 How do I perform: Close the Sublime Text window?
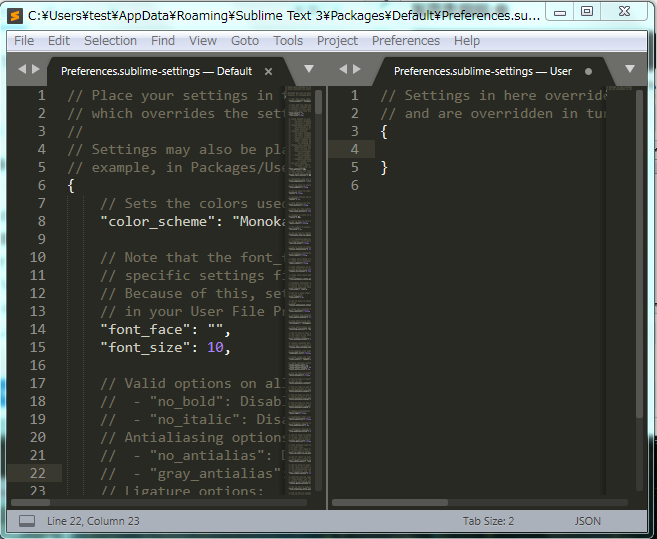point(624,12)
